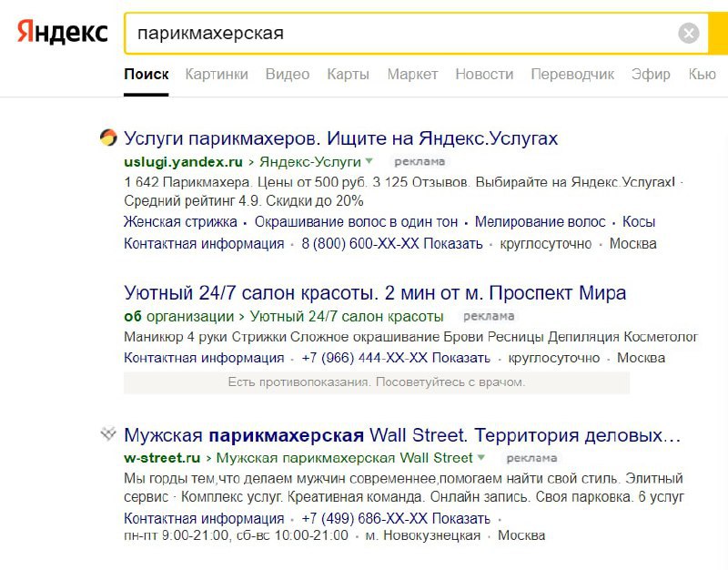Click the green Яндекс-Услуги breadcrumb link
Screen dimensions: 728x570
tap(310, 162)
